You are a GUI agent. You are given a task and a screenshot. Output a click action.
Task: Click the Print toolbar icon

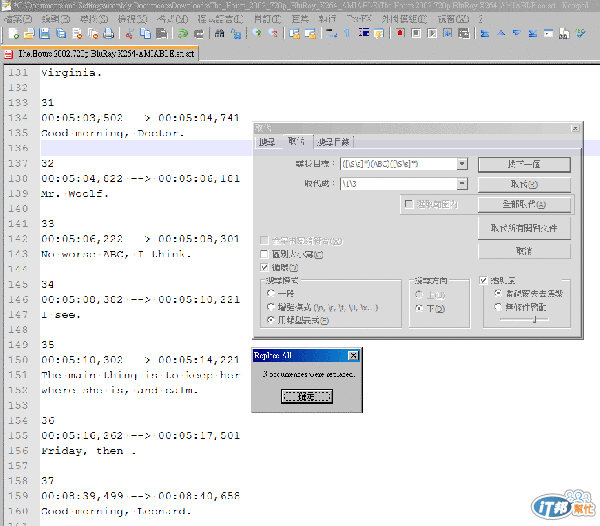[109, 34]
